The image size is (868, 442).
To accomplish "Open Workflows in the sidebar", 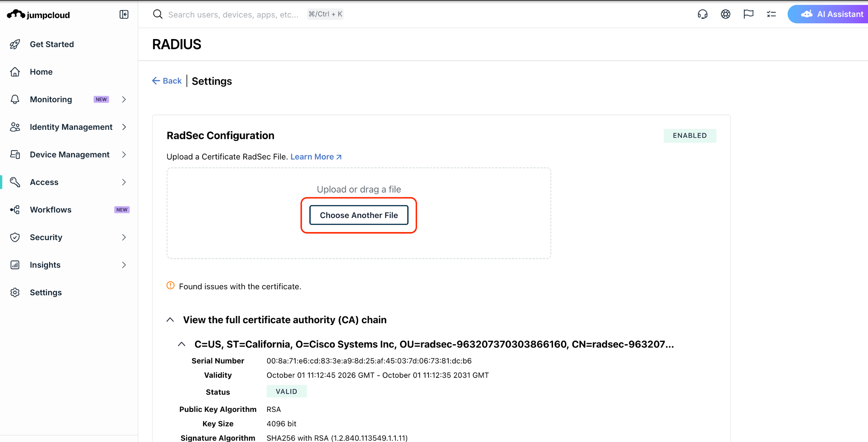I will tap(50, 210).
